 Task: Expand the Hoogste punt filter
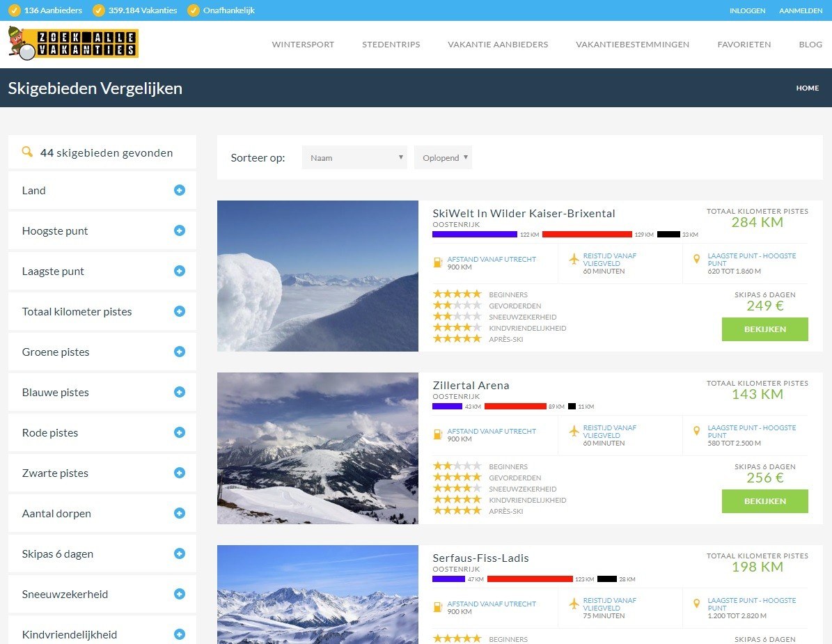pos(180,230)
